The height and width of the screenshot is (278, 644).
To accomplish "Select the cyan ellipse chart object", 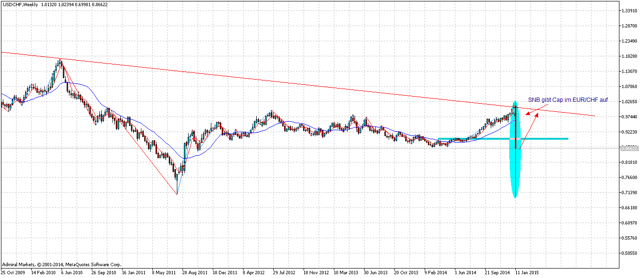I will click(515, 149).
